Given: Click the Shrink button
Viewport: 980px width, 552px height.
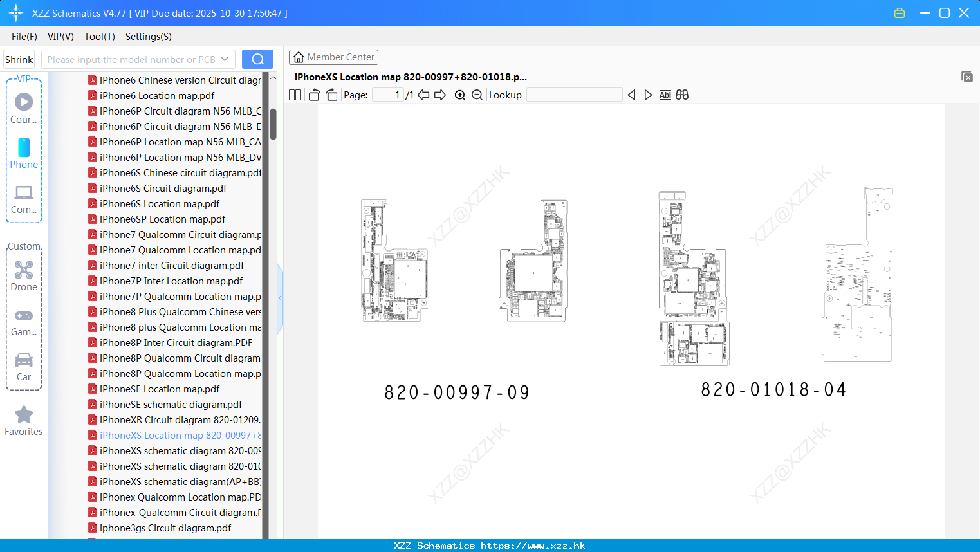Looking at the screenshot, I should (x=19, y=59).
